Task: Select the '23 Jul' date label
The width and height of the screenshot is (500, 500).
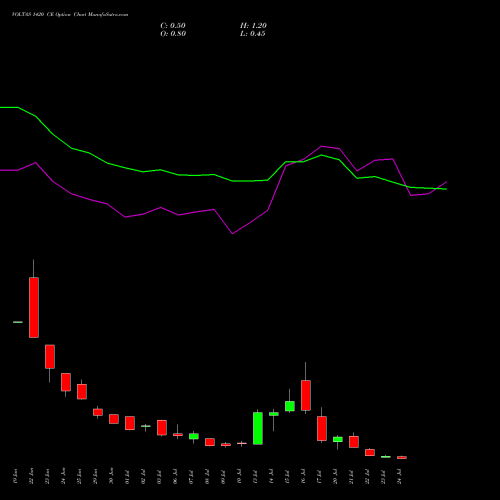Action: (x=383, y=477)
